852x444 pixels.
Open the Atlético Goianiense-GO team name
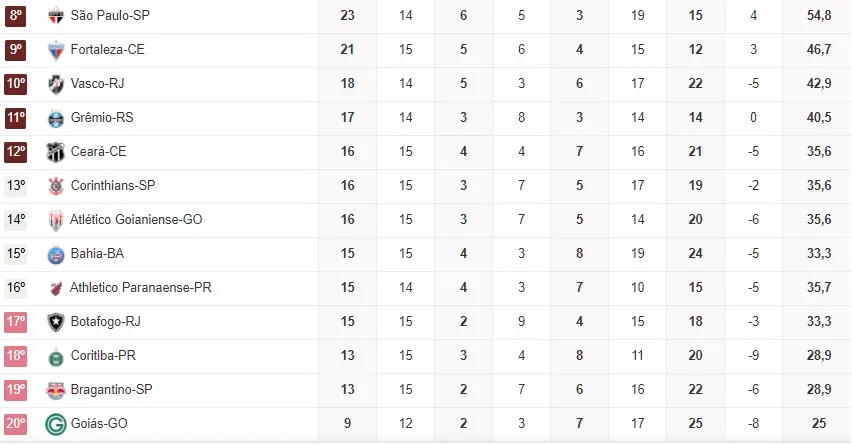(x=136, y=220)
